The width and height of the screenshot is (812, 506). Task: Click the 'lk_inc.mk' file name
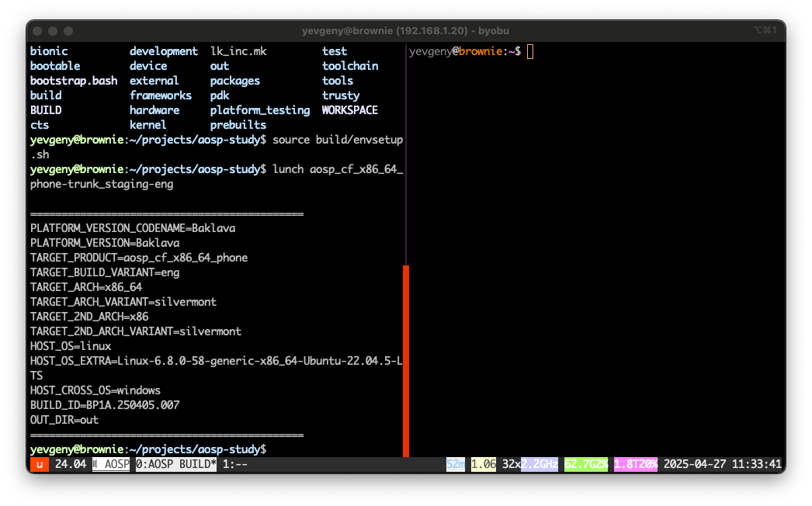238,51
